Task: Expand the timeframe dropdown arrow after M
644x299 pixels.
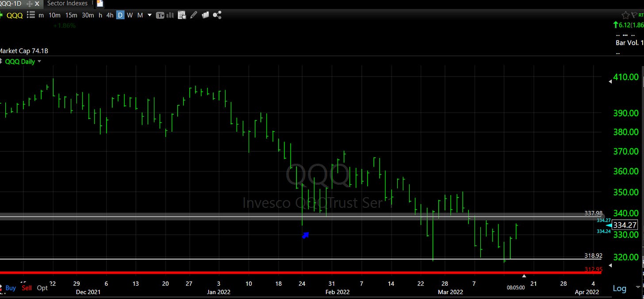Action: (149, 15)
